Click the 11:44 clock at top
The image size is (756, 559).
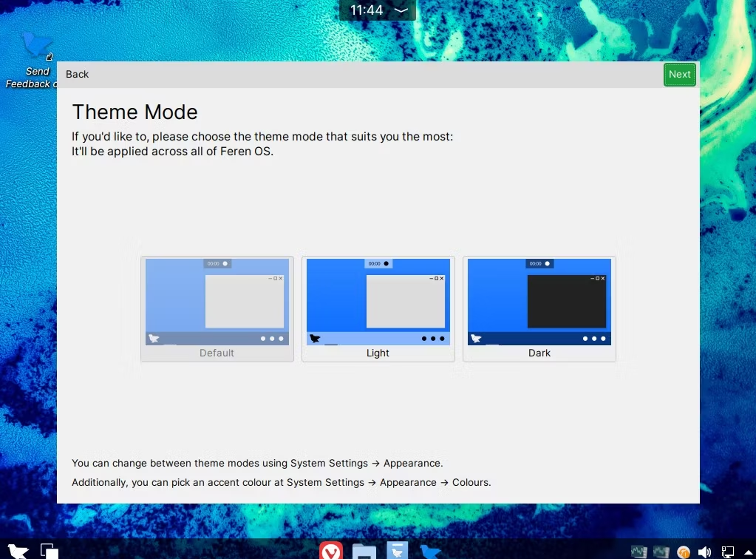367,10
